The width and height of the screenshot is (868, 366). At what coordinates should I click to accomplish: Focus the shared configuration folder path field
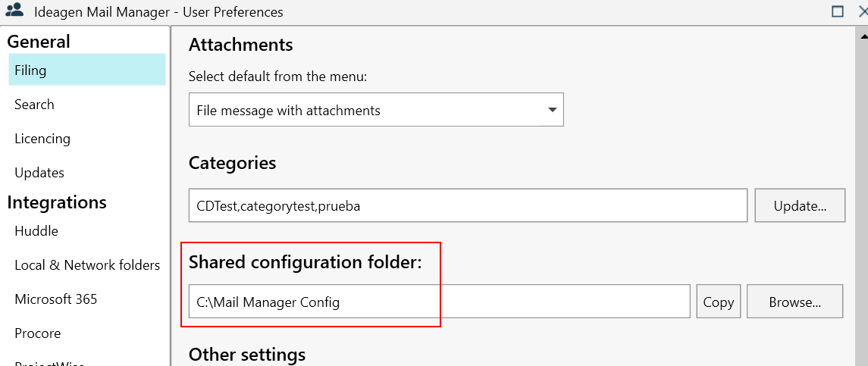(x=439, y=302)
